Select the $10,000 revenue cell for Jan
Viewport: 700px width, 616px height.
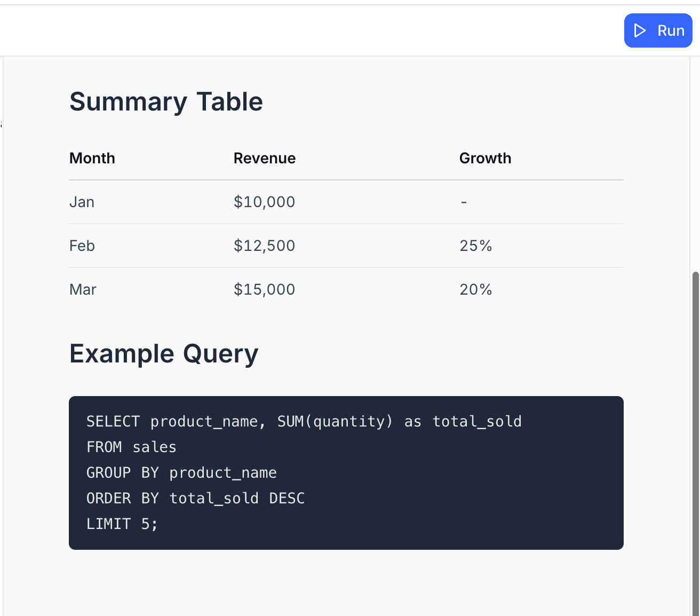coord(264,202)
